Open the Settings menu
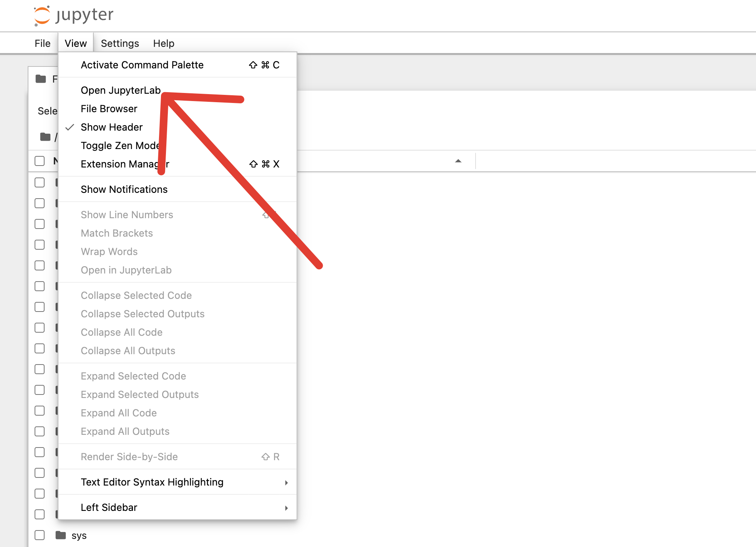This screenshot has width=756, height=547. 120,43
